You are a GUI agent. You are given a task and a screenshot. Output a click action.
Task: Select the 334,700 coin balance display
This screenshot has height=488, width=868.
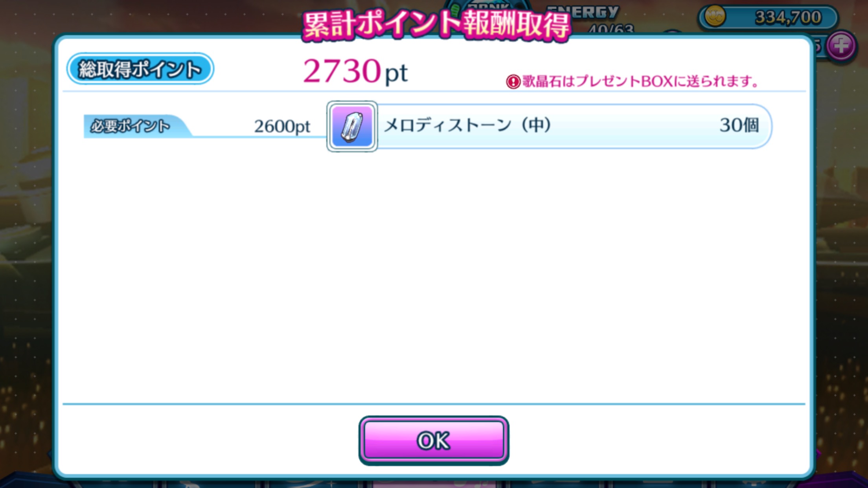[x=768, y=17]
